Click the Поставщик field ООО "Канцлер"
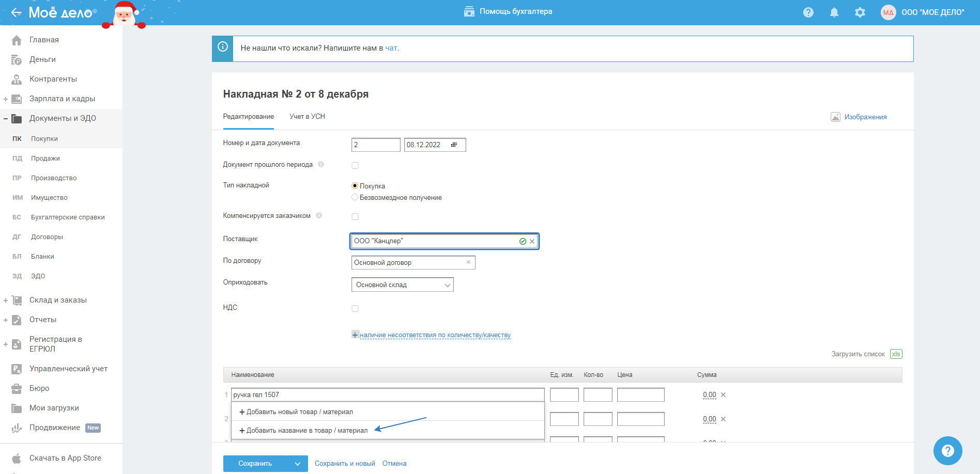Viewport: 980px width, 474px height. click(445, 241)
